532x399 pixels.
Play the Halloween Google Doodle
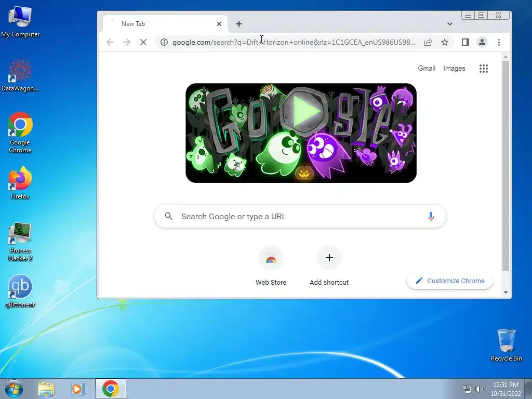tap(303, 111)
